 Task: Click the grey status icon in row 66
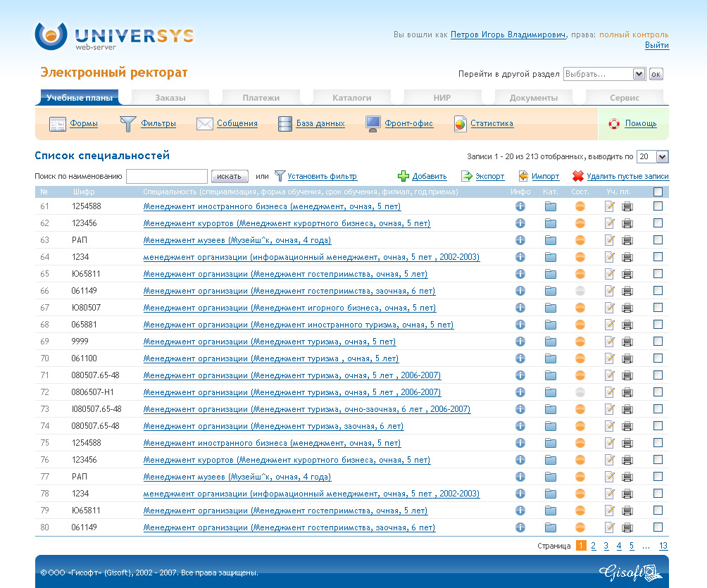coord(580,291)
